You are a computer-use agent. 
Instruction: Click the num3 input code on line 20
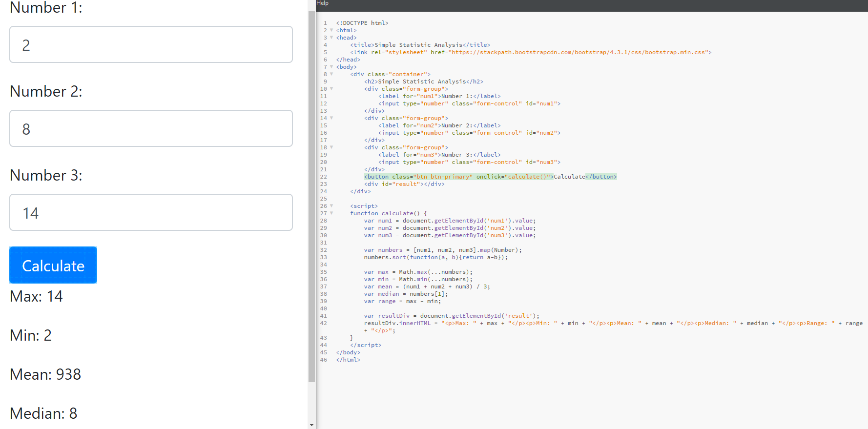pos(469,162)
